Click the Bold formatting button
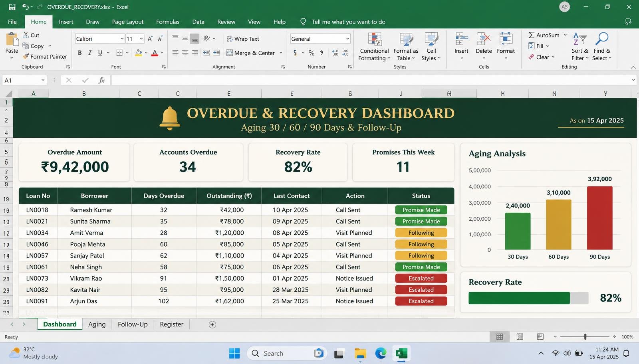Image resolution: width=639 pixels, height=364 pixels. (x=80, y=53)
